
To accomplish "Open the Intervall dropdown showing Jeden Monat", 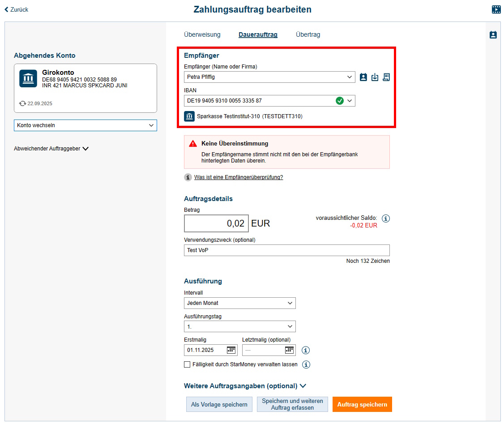I will [x=240, y=303].
